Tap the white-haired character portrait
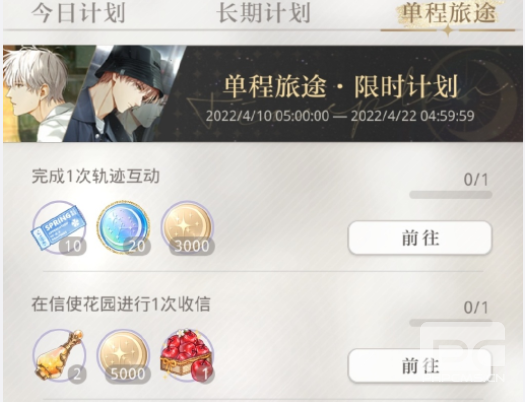The image size is (525, 402). tap(39, 93)
